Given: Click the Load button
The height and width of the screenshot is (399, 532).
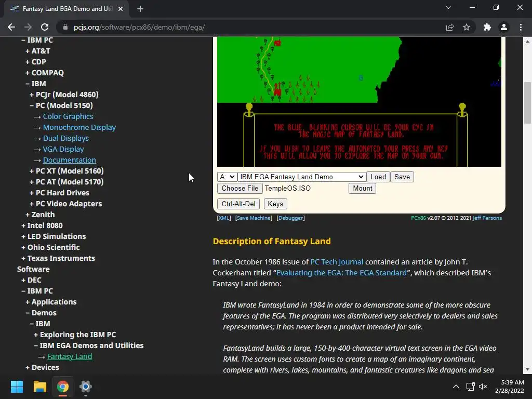Looking at the screenshot, I should point(378,177).
